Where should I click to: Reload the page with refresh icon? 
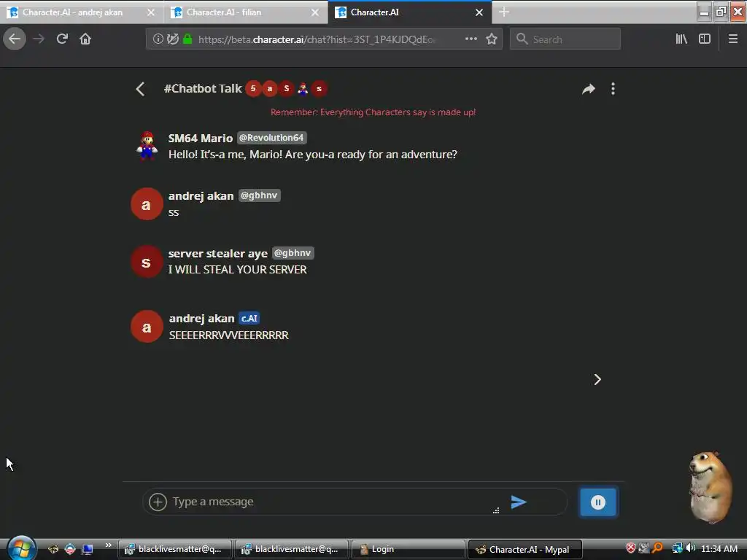click(x=62, y=39)
